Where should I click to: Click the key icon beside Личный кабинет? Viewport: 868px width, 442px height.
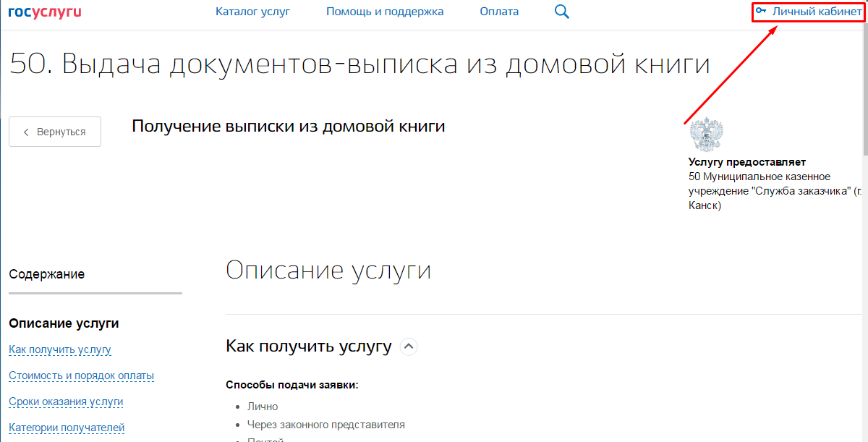pyautogui.click(x=761, y=11)
